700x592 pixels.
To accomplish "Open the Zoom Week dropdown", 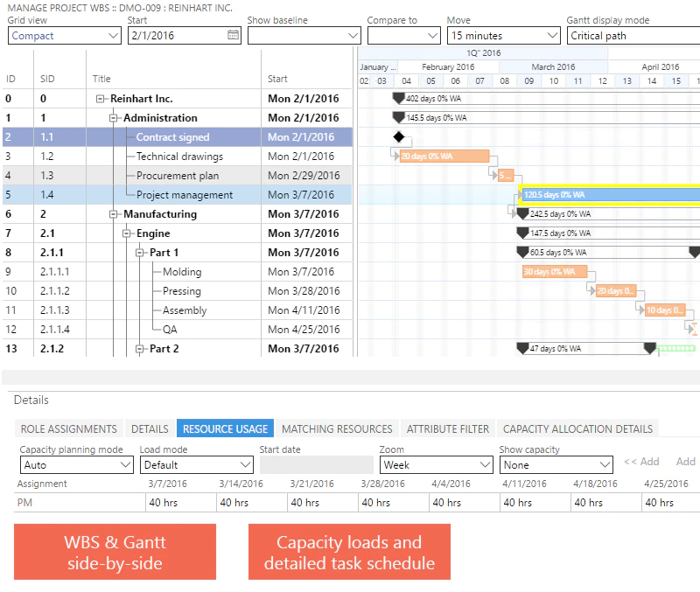I will 436,465.
